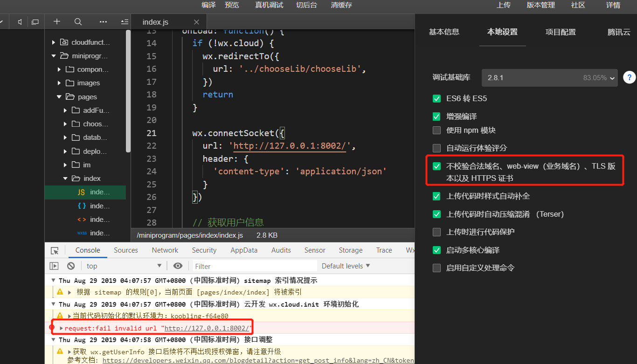This screenshot has width=637, height=364.
Task: Click 清缓存 in top toolbar
Action: coord(341,5)
